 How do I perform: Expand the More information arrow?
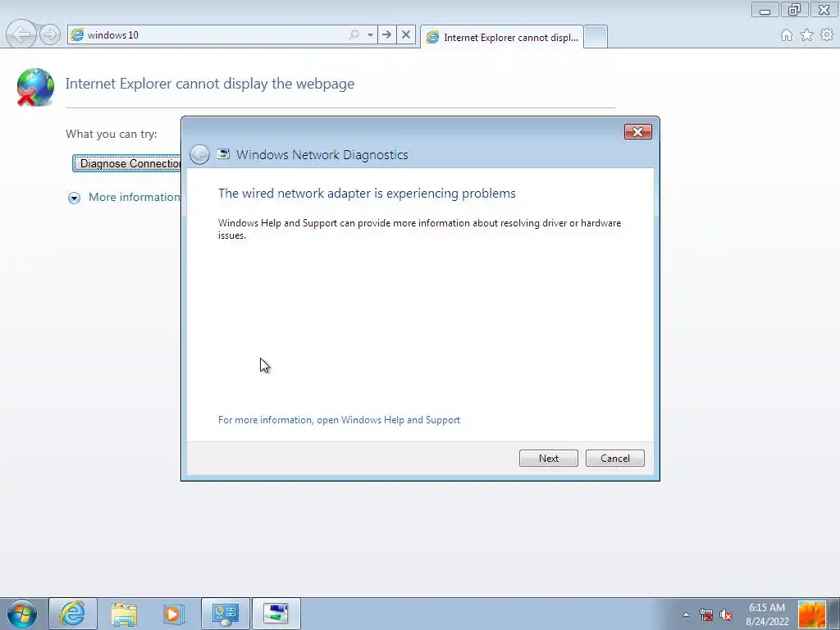(x=74, y=198)
